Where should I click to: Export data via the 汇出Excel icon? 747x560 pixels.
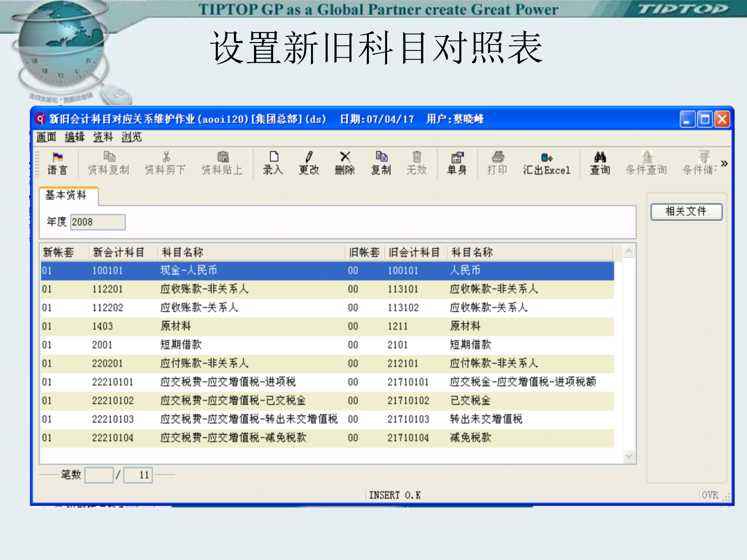(x=546, y=163)
